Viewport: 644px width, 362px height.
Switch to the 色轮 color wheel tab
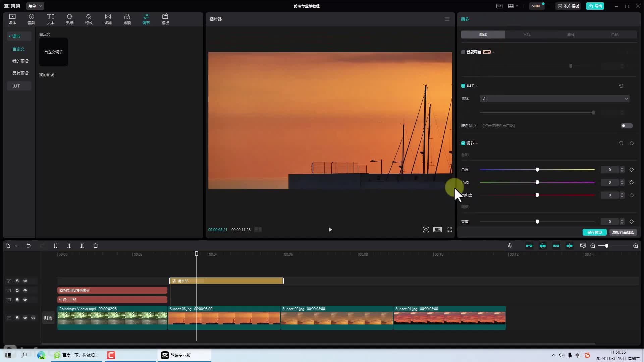[615, 35]
